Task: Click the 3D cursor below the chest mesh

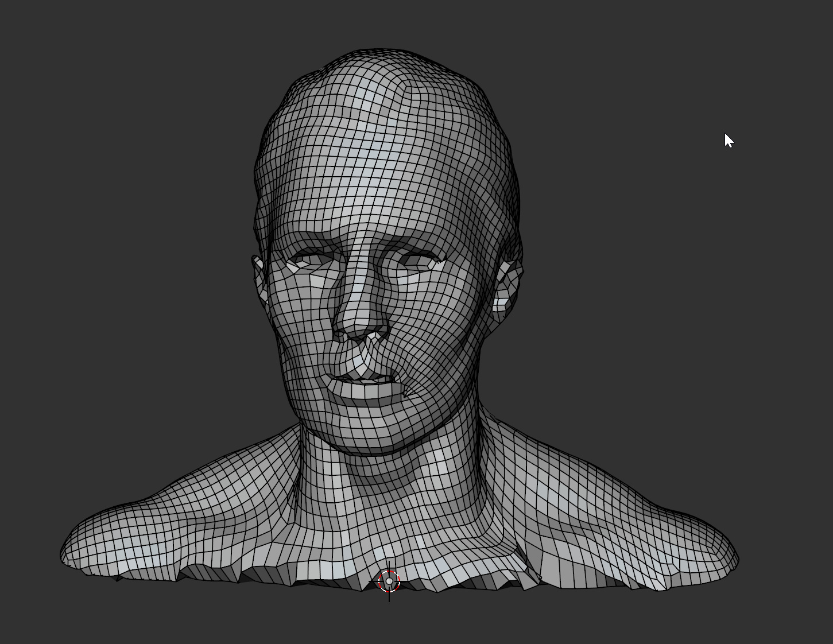Action: coord(389,582)
